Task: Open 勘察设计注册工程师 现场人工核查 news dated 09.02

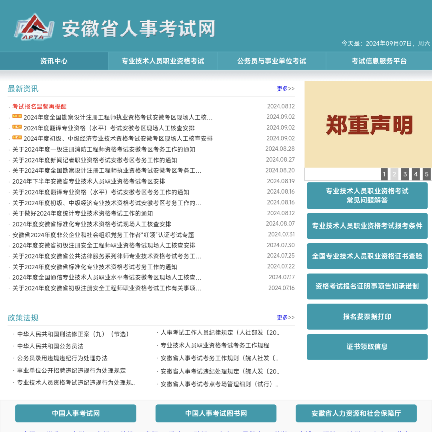Action: coord(118,117)
